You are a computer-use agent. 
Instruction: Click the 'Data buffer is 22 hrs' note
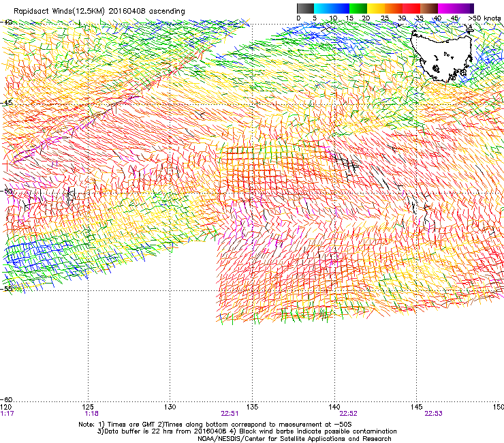pos(247,431)
